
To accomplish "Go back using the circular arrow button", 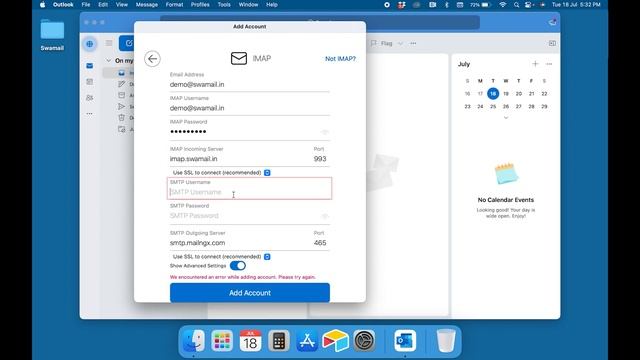I will coord(152,59).
